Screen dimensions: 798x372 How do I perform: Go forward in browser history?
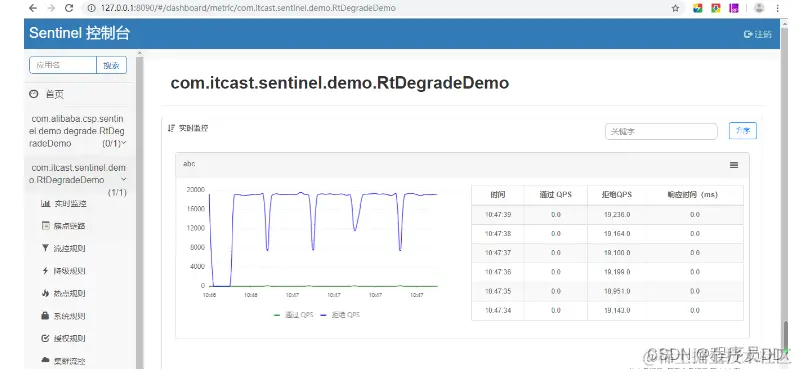pyautogui.click(x=51, y=8)
